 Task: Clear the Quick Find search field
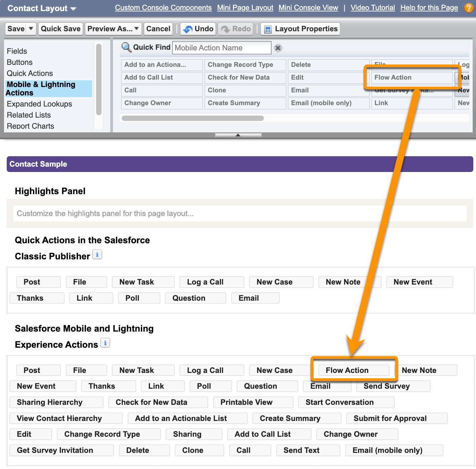point(278,48)
